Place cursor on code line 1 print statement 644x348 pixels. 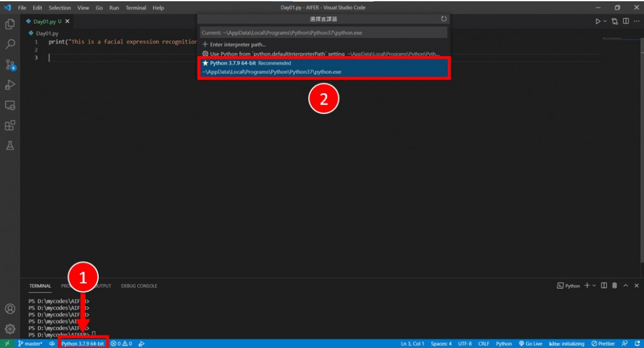coord(123,42)
